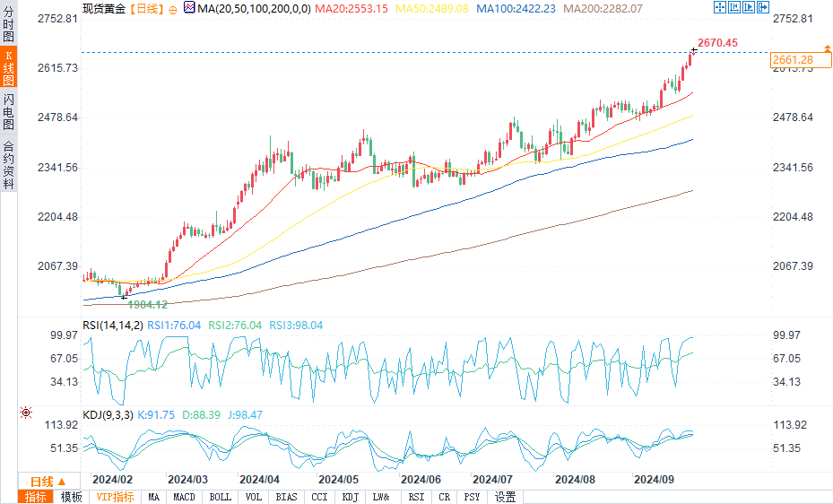Open the 合约资料 side tab
Image resolution: width=833 pixels, height=504 pixels.
[x=8, y=165]
